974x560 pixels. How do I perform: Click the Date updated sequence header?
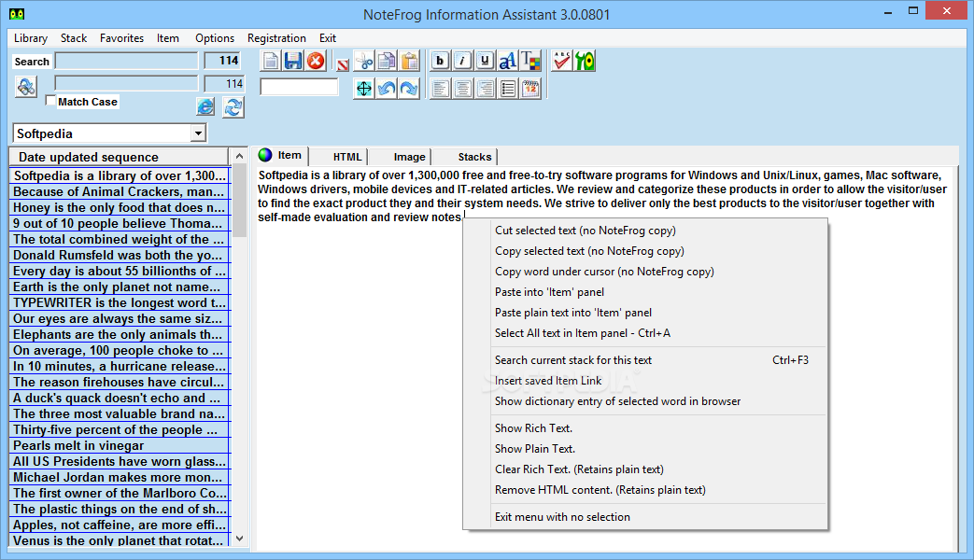[x=119, y=157]
